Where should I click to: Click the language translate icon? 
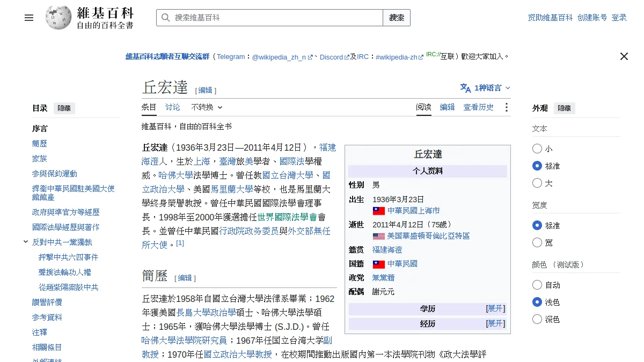click(x=465, y=88)
